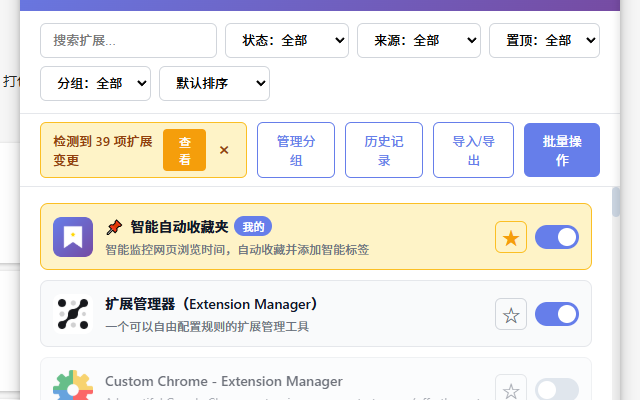Open 管理分组 group management
The height and width of the screenshot is (400, 640).
(296, 150)
